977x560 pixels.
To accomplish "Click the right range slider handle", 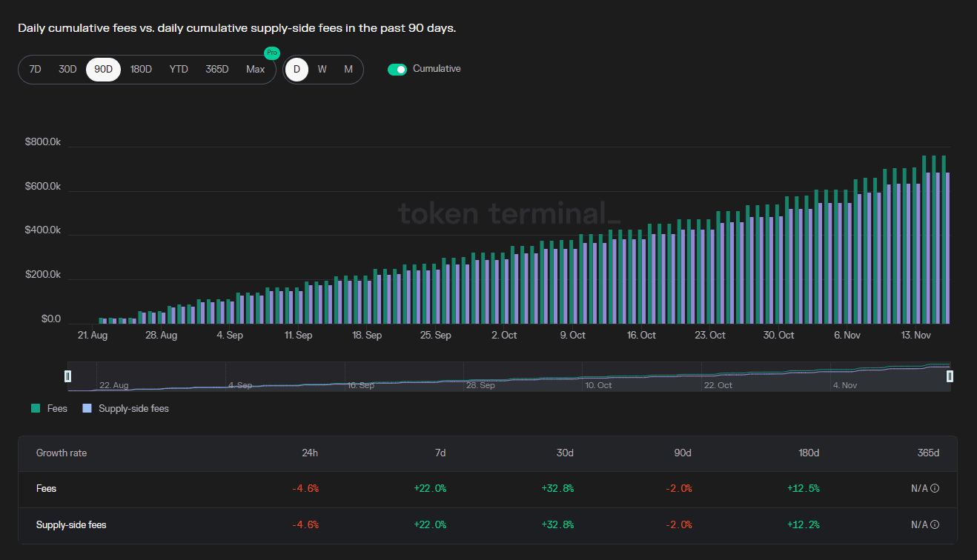I will [x=950, y=376].
